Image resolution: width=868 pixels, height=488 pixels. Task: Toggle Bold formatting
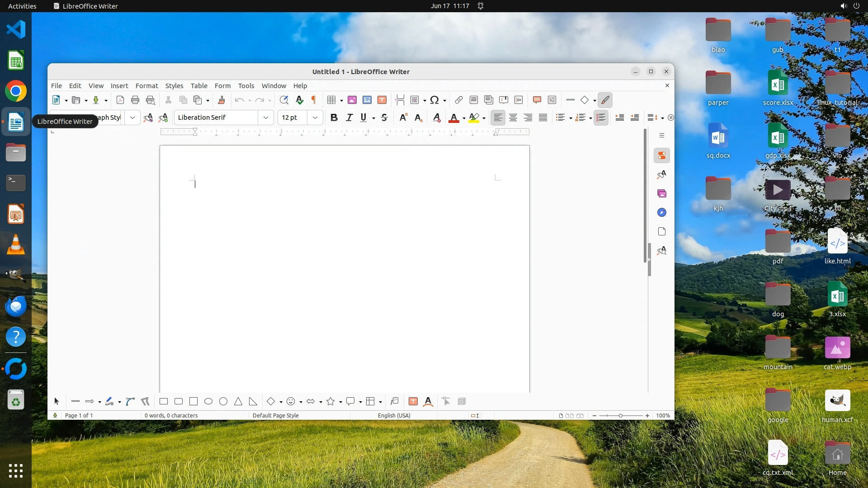tap(334, 118)
